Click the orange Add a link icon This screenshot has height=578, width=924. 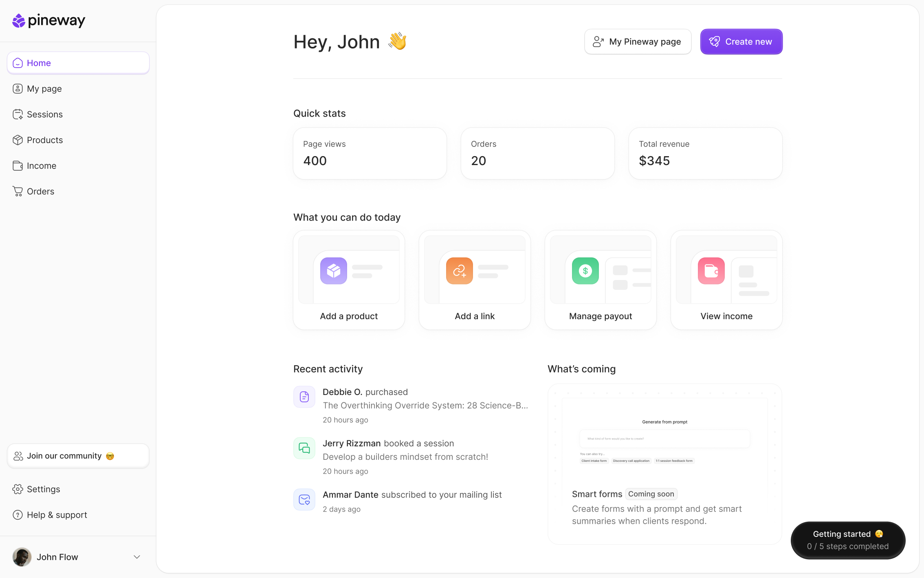459,271
